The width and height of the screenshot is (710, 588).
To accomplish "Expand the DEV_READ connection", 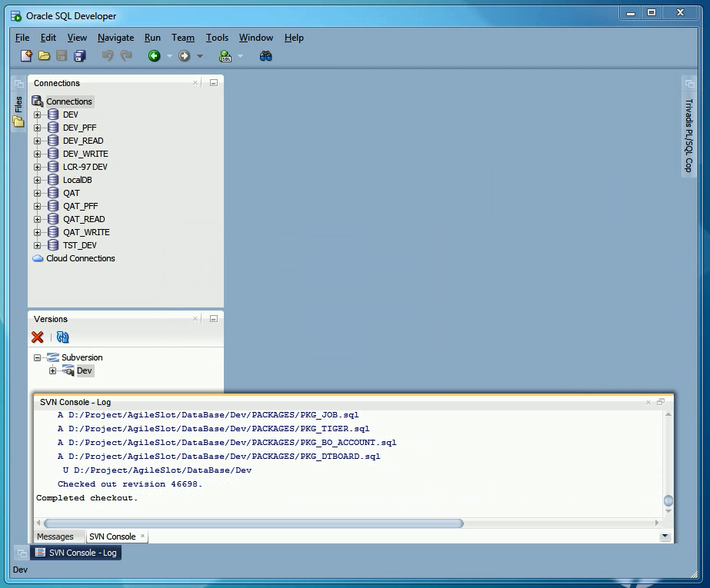I will click(x=37, y=141).
